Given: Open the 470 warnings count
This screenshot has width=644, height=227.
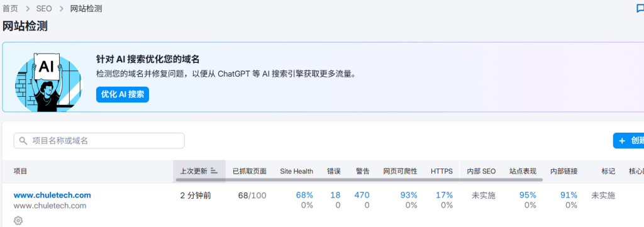Looking at the screenshot, I should tap(362, 195).
